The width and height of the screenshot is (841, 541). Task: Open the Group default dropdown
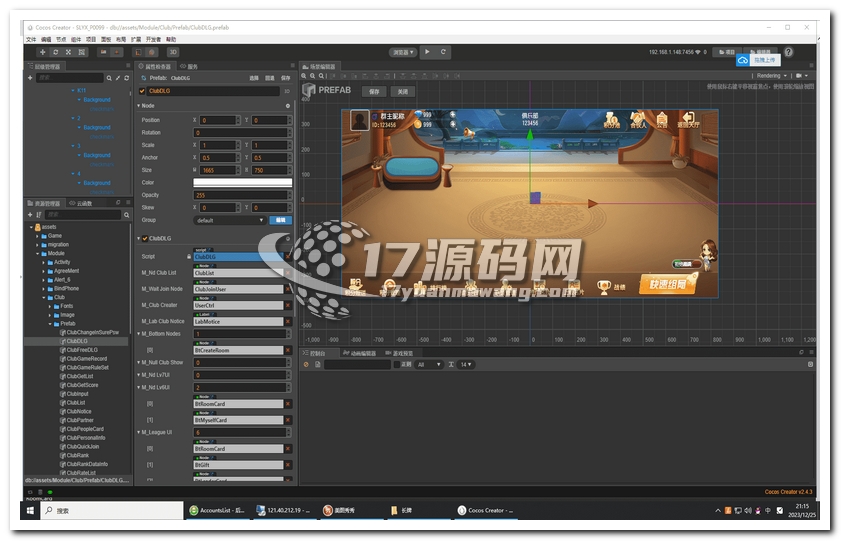(230, 220)
